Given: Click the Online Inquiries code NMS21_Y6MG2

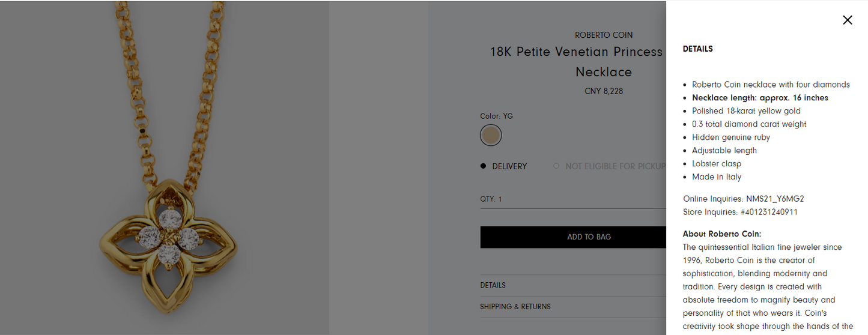Looking at the screenshot, I should coord(775,199).
